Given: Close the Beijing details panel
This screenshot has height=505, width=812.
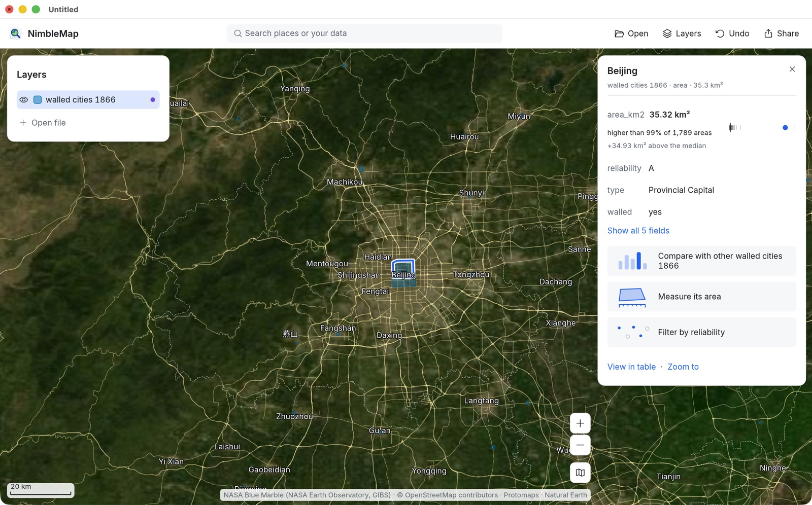Looking at the screenshot, I should (x=792, y=69).
